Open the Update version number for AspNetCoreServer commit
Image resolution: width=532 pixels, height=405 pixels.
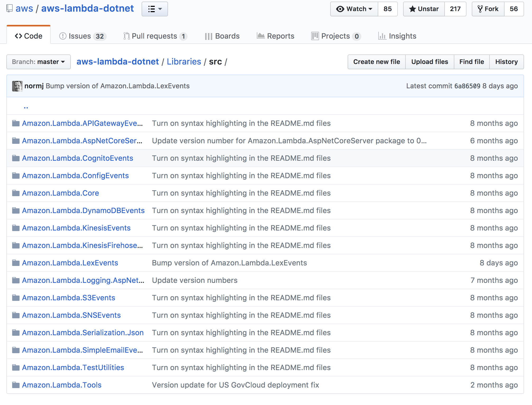[x=289, y=141]
